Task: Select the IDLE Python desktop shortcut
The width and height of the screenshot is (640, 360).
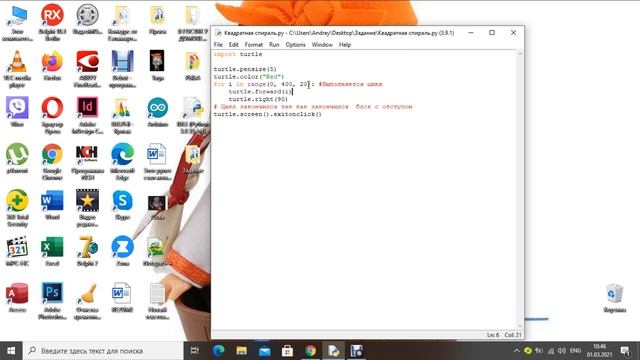Action: tap(193, 116)
